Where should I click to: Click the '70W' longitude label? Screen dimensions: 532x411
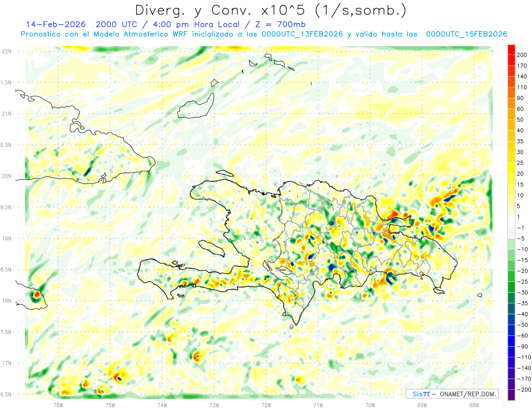[370, 405]
